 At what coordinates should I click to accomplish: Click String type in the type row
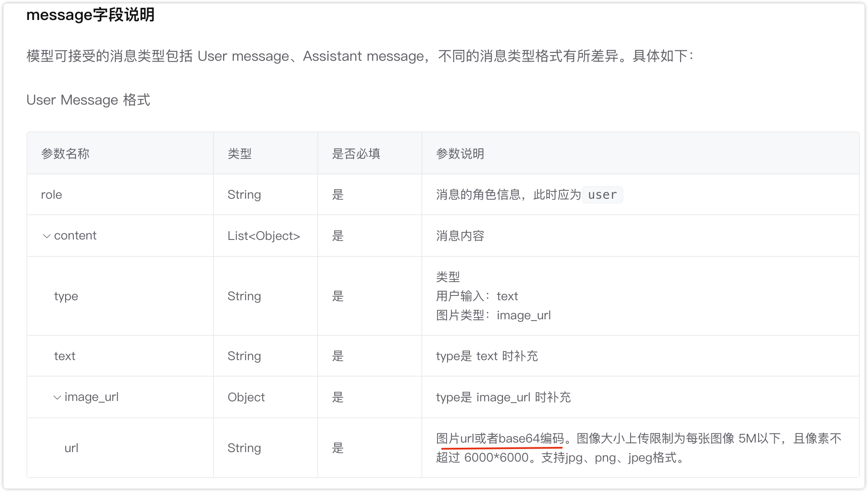coord(244,296)
